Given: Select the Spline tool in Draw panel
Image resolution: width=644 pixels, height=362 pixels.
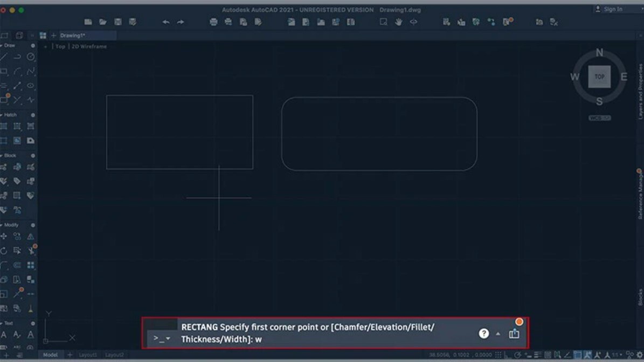Looking at the screenshot, I should pos(31,72).
